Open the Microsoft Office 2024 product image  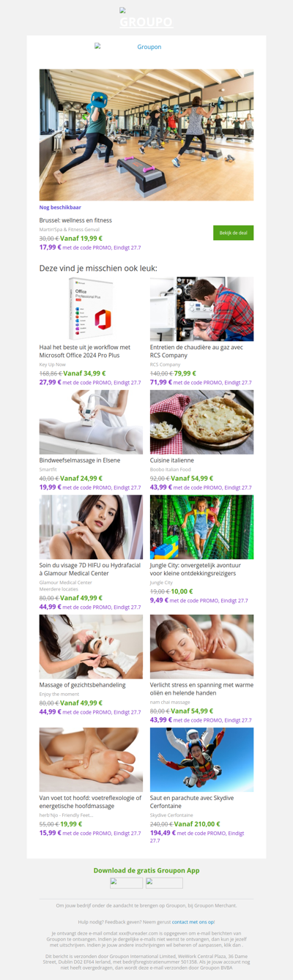(91, 309)
